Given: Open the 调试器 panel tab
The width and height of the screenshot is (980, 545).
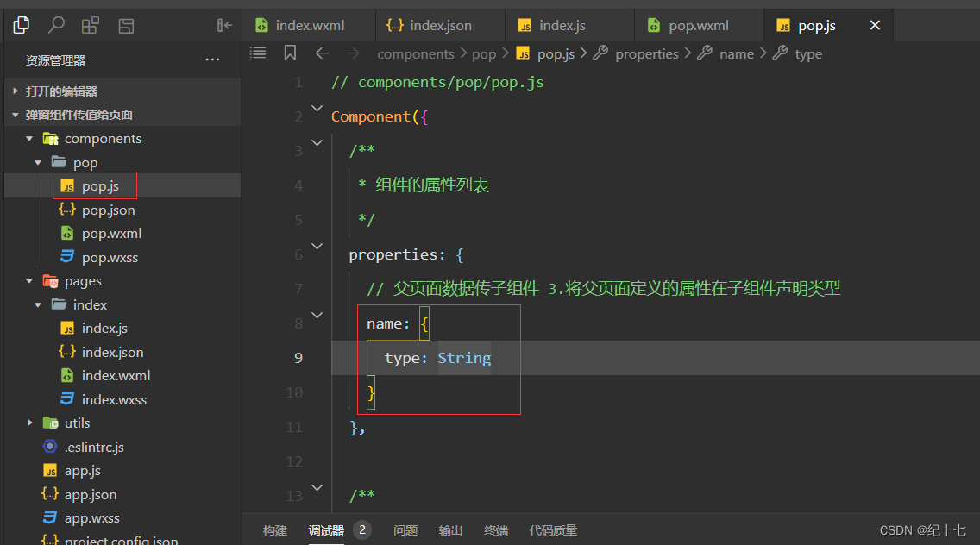Looking at the screenshot, I should tap(326, 530).
